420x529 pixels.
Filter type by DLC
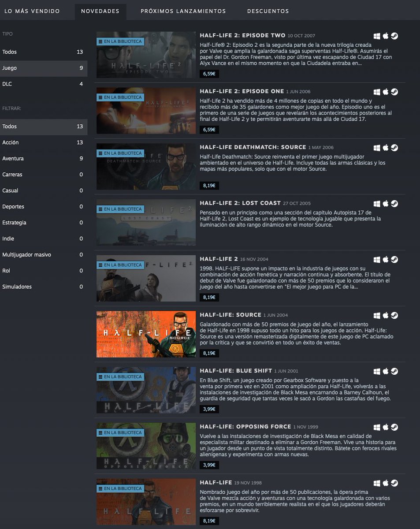(43, 84)
